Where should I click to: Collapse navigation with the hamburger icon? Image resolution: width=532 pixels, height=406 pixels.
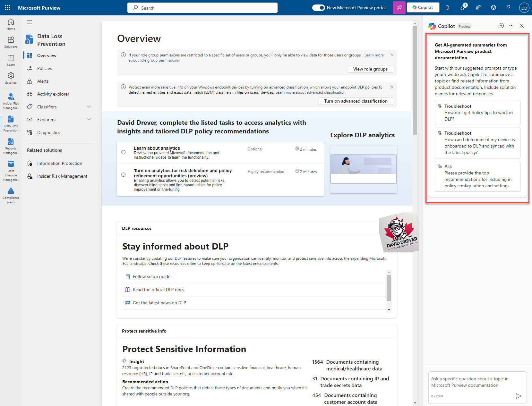coord(30,22)
